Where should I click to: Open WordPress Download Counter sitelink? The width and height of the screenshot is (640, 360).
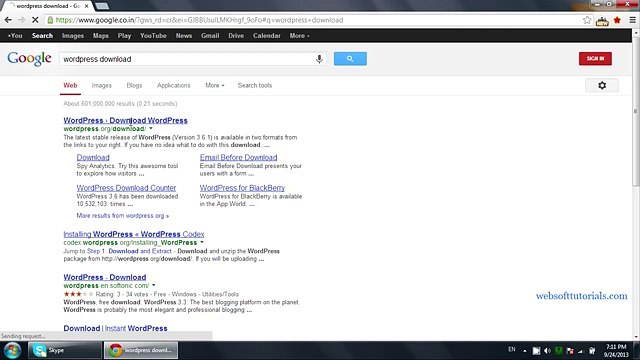coord(126,188)
